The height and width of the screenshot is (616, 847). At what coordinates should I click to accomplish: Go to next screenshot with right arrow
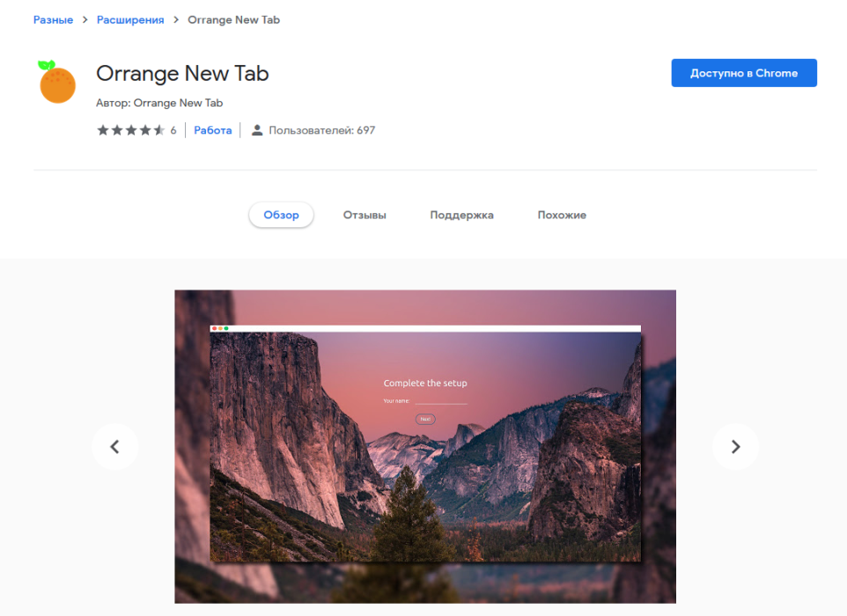pyautogui.click(x=735, y=446)
